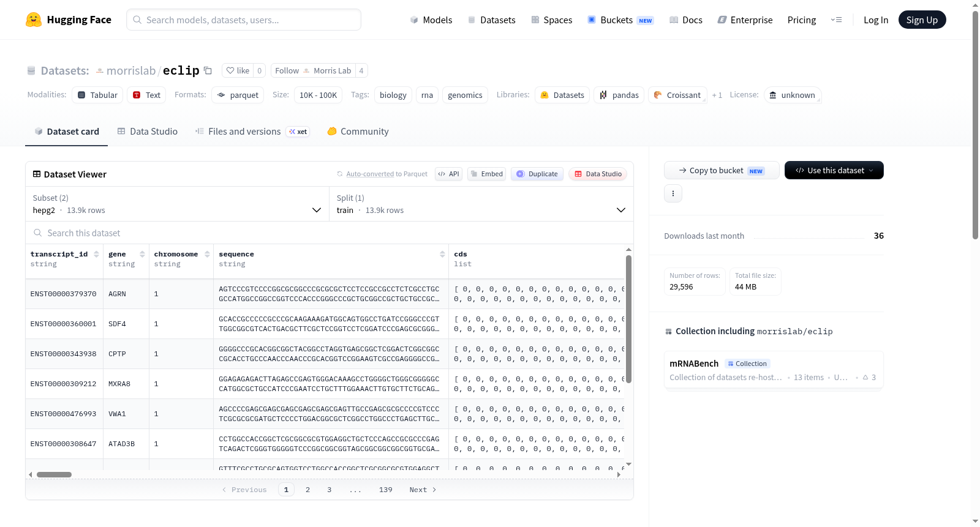Viewport: 980px width, 527px height.
Task: Open Enterprise in the top navigation
Action: pyautogui.click(x=745, y=20)
